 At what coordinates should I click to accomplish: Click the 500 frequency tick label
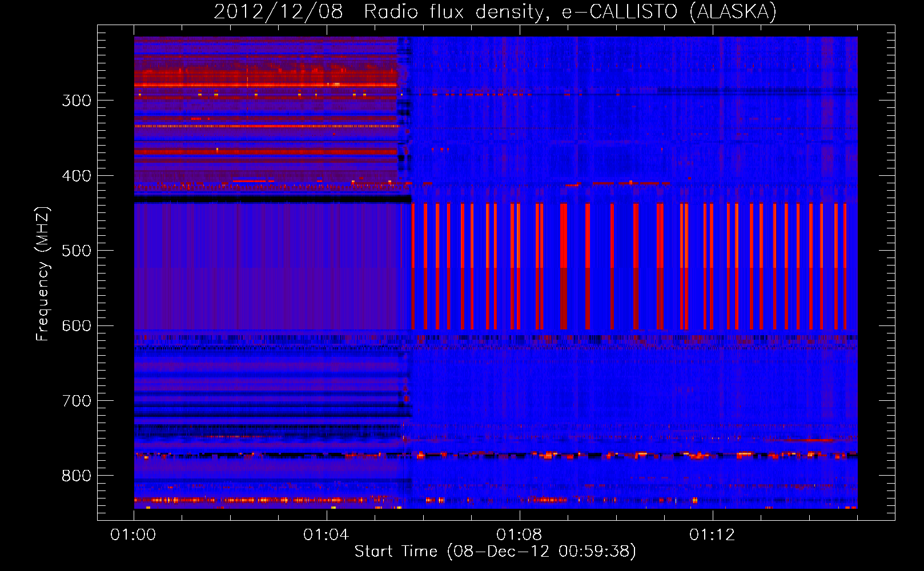(76, 251)
